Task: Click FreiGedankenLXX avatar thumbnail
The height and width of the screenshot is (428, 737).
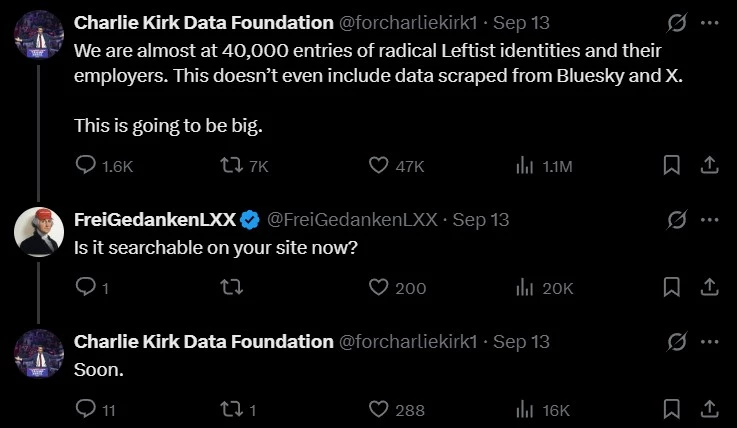Action: (x=39, y=232)
